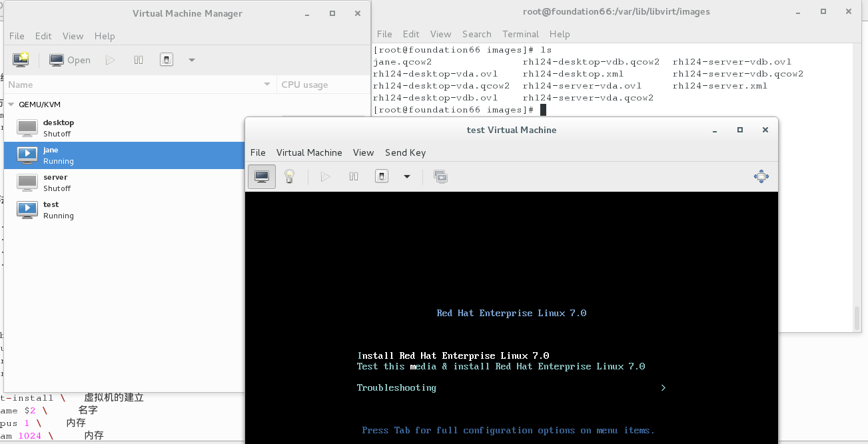Open Edit menu in the terminal window

[x=411, y=34]
